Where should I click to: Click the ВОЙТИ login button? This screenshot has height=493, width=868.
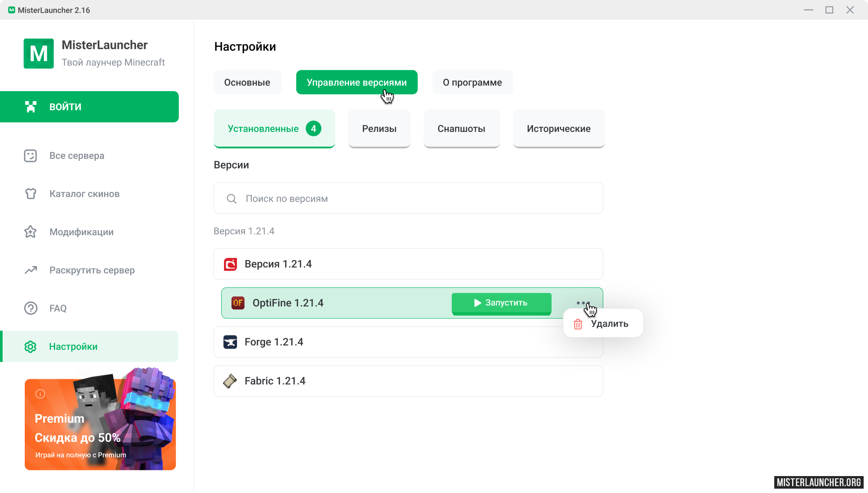[x=89, y=107]
